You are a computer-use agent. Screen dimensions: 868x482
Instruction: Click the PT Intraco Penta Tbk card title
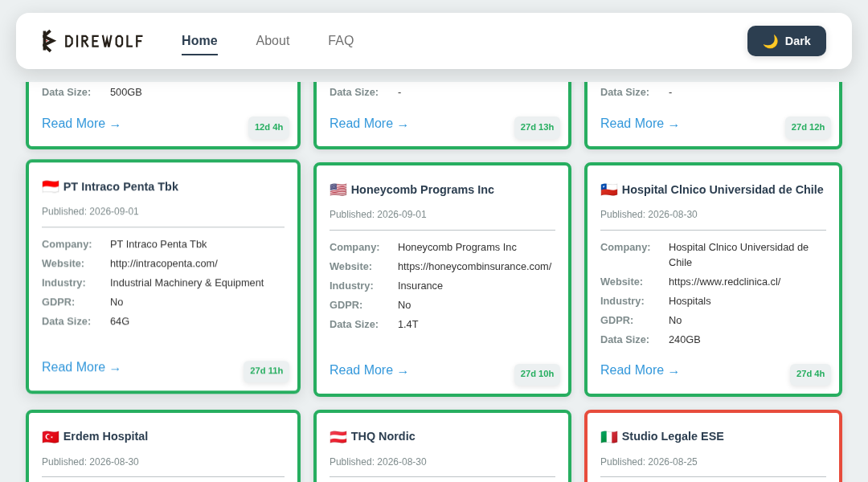click(x=121, y=186)
